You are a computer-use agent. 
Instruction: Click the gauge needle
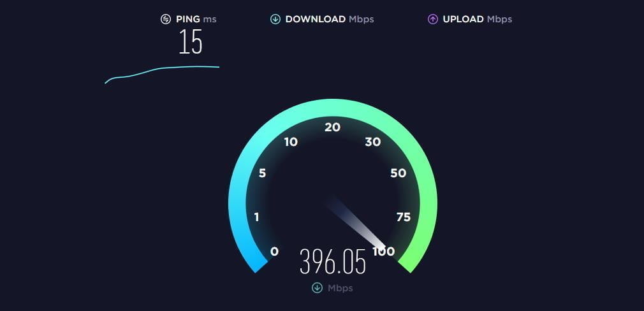coord(356,223)
